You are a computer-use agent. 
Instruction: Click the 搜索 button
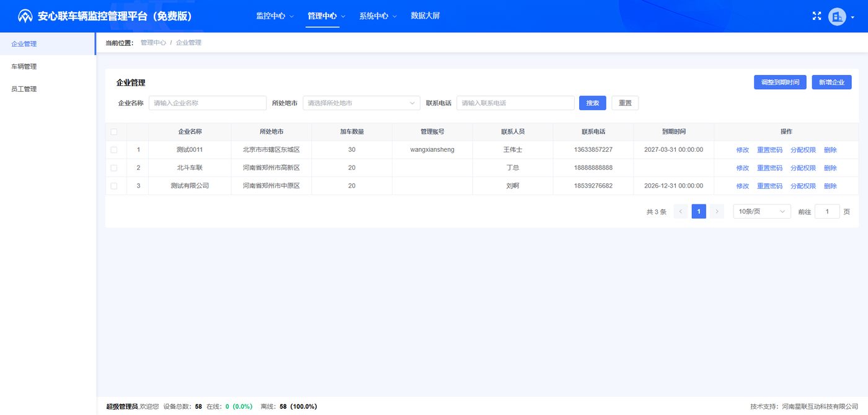(593, 103)
